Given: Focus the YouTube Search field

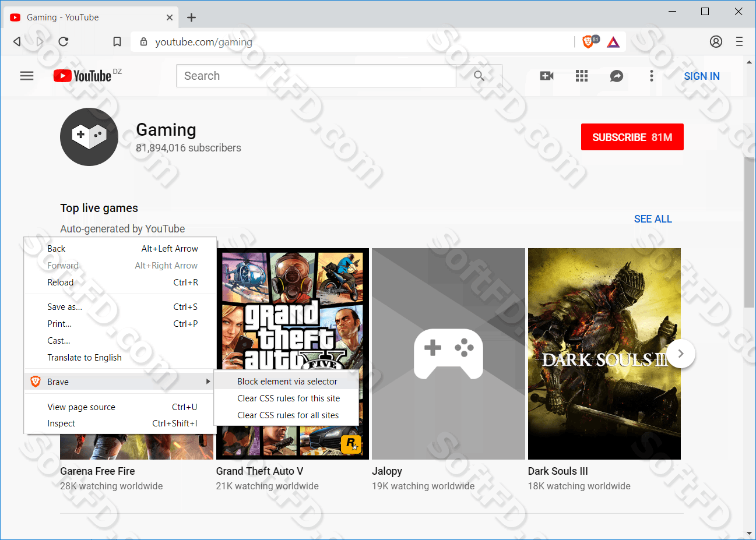Looking at the screenshot, I should pyautogui.click(x=316, y=76).
